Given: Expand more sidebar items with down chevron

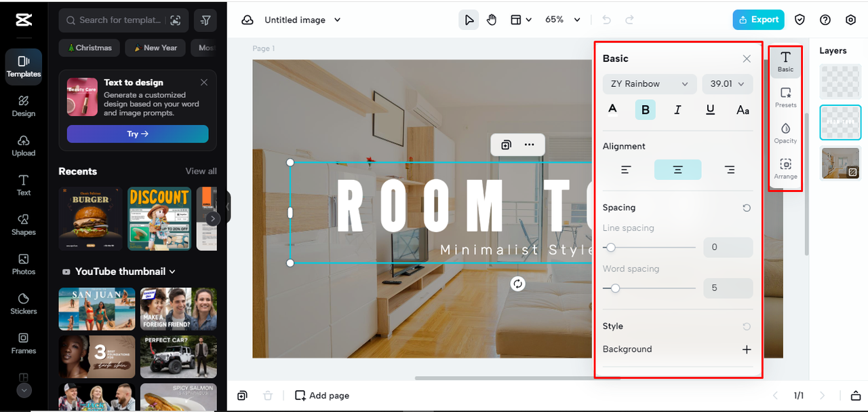Looking at the screenshot, I should 24,390.
